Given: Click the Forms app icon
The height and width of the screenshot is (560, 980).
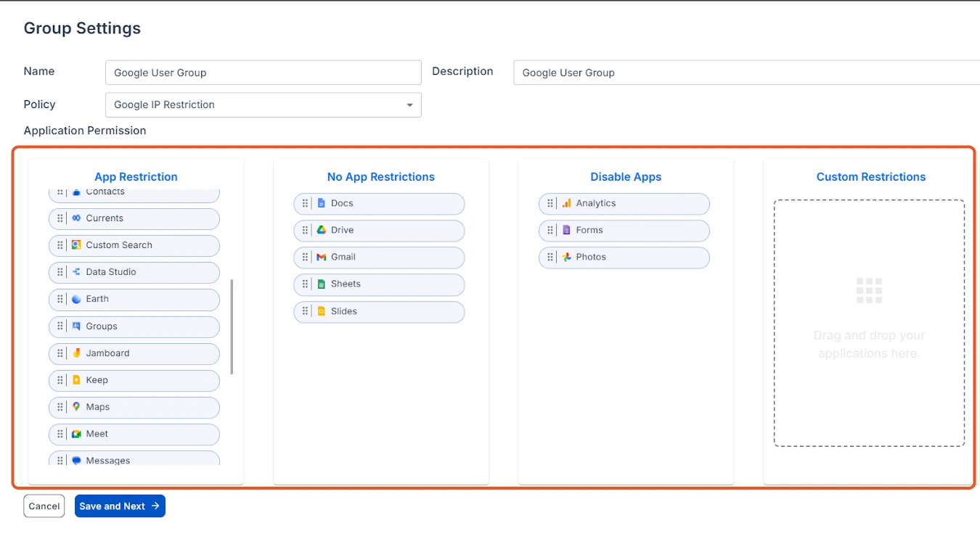Looking at the screenshot, I should tap(567, 230).
